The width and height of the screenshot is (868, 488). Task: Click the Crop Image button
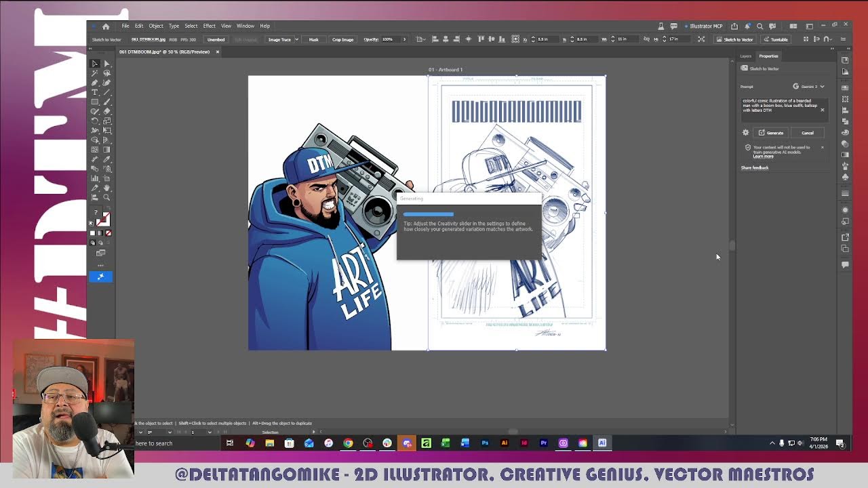point(342,39)
